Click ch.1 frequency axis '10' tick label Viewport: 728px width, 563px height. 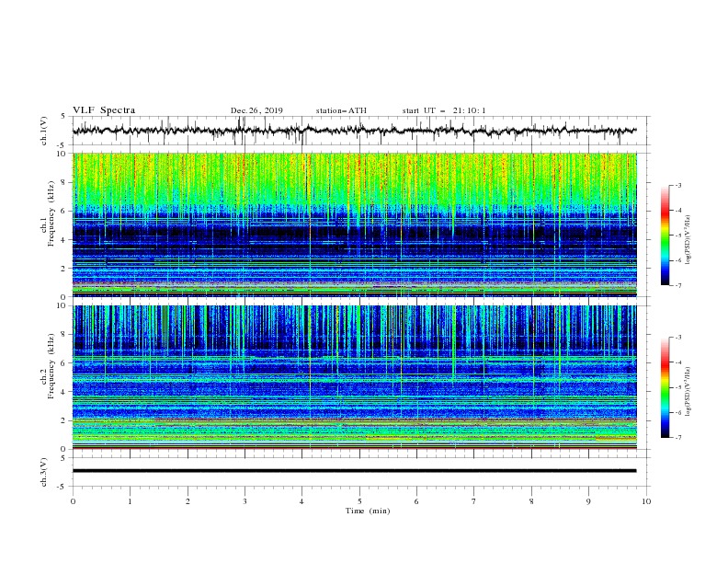[x=62, y=154]
